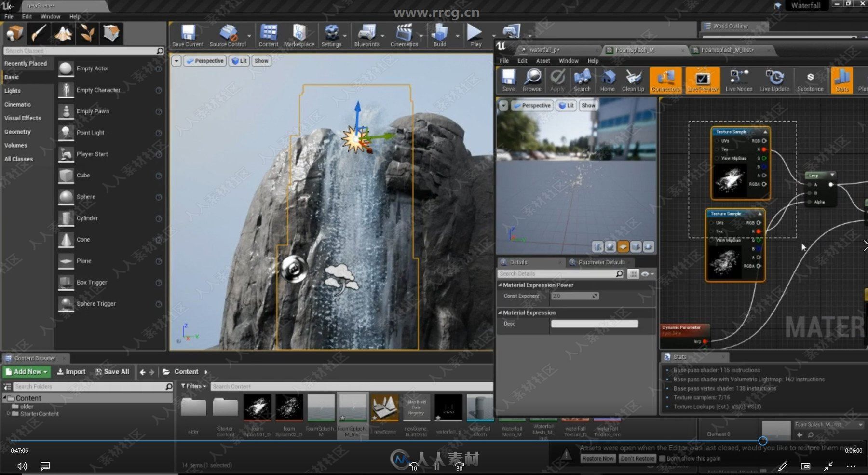Collapse Material Expression Power section
This screenshot has width=868, height=475.
pos(500,285)
